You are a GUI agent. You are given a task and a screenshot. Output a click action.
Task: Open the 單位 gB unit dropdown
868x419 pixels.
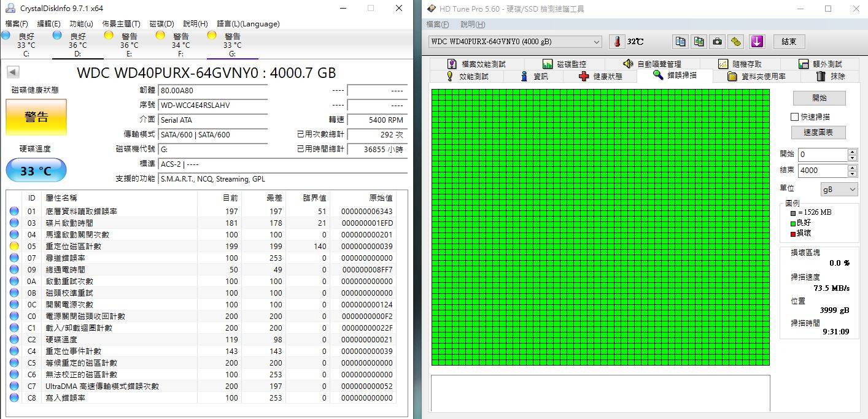839,190
